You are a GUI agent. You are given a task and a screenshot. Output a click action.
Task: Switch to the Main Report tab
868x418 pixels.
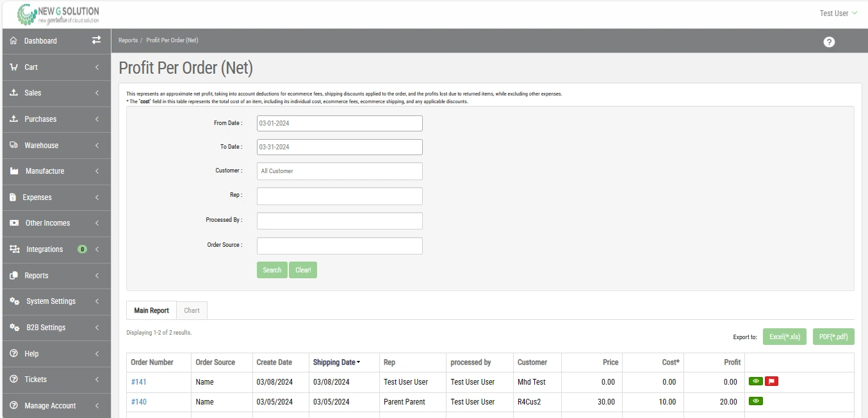(x=151, y=310)
